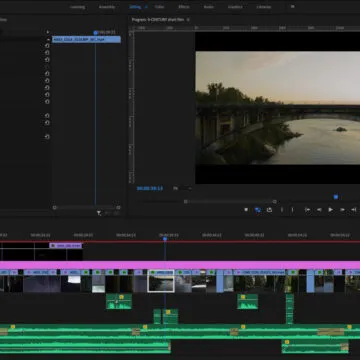Screen dimensions: 360x360
Task: Click the Program monitor panel title
Action: coord(158,20)
